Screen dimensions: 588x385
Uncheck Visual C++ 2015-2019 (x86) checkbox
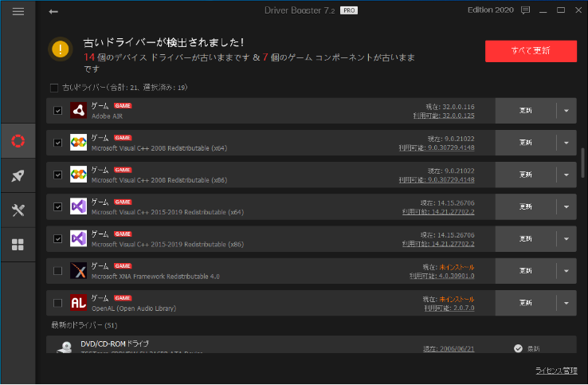coord(57,238)
